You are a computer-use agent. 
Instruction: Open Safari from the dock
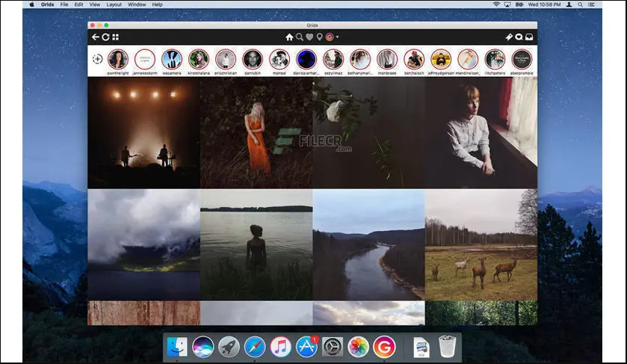(255, 346)
